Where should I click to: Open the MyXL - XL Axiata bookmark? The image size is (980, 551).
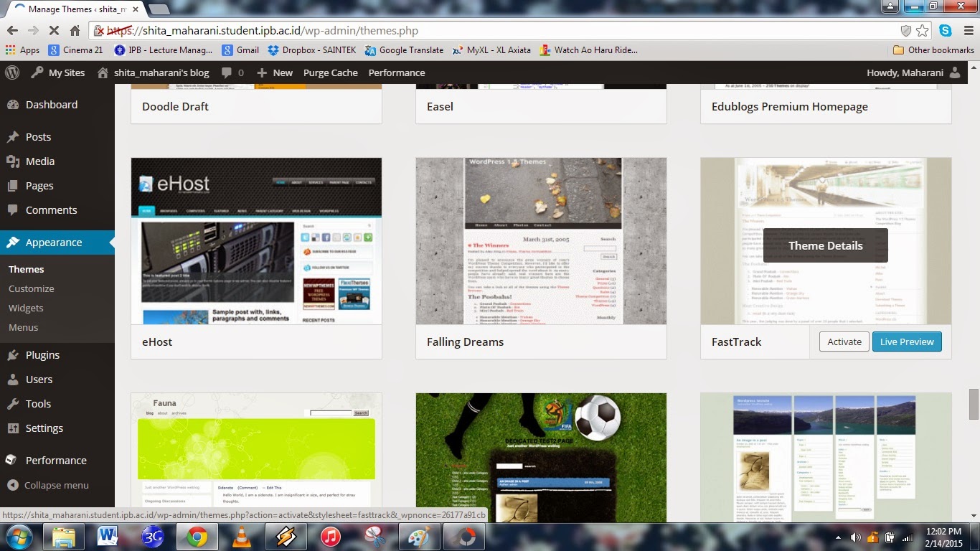coord(492,50)
